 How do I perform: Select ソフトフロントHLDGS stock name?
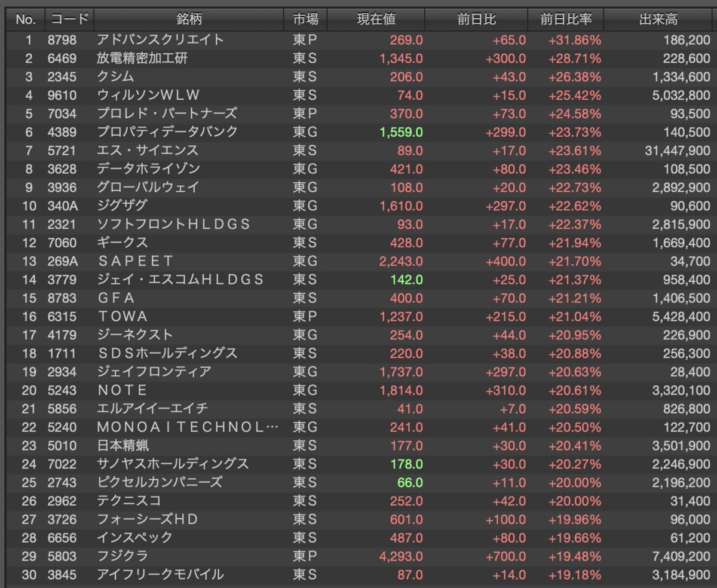click(173, 224)
